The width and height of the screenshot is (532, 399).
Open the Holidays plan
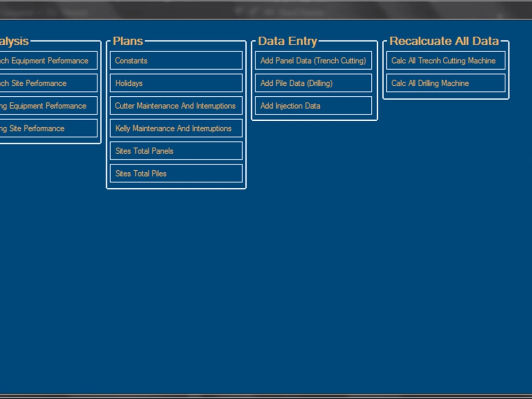coord(176,83)
